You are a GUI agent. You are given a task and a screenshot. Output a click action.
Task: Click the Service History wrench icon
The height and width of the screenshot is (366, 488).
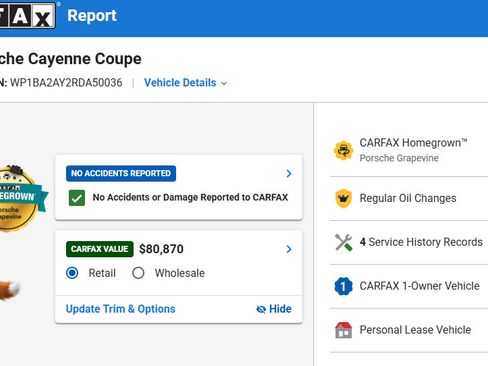343,242
